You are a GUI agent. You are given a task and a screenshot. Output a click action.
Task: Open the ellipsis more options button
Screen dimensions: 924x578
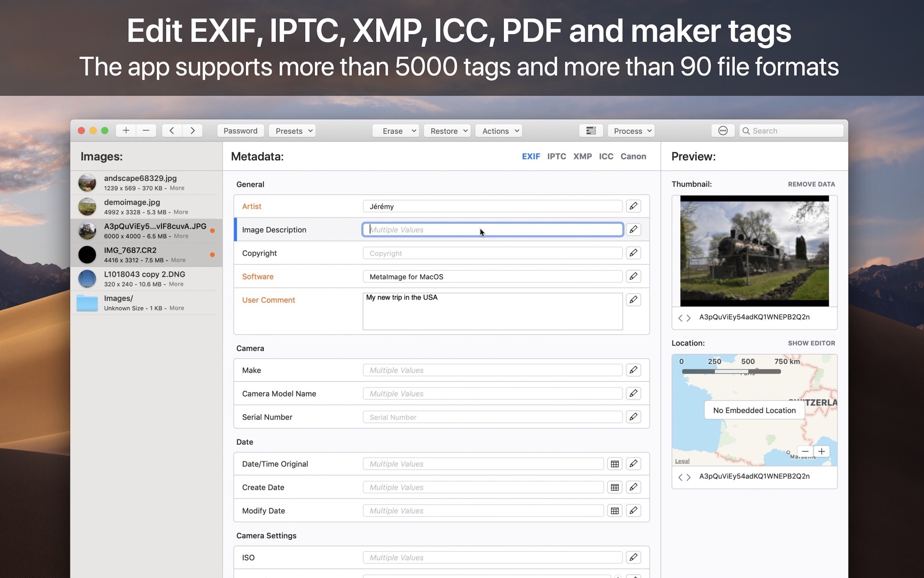(x=723, y=130)
